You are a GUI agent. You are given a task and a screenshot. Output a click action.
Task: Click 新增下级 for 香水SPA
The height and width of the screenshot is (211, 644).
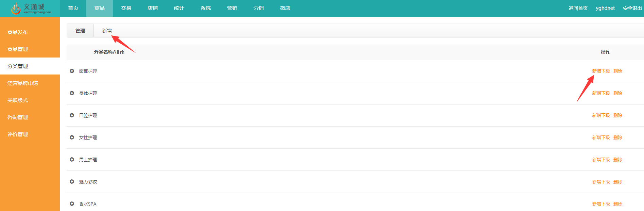[x=601, y=204]
